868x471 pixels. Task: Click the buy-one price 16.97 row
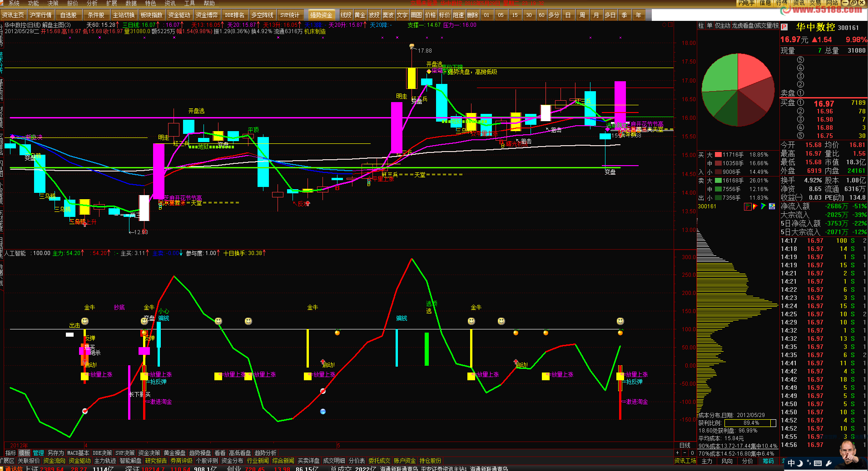point(823,103)
